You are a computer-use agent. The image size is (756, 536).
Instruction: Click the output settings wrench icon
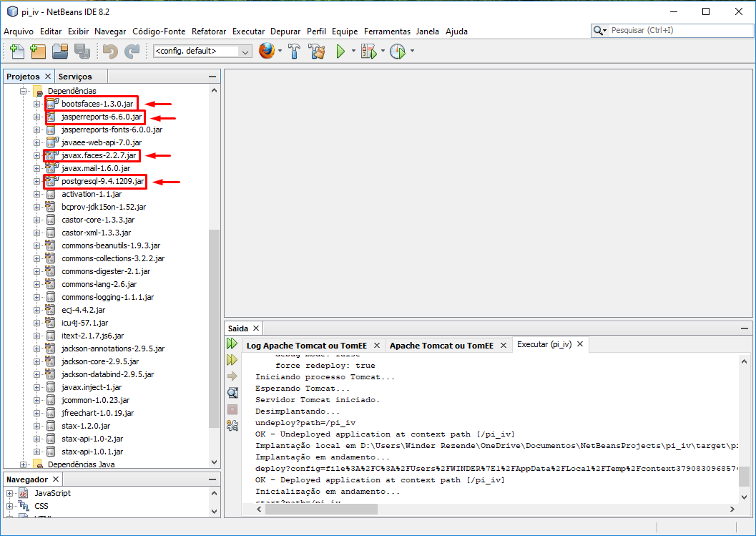pos(232,426)
